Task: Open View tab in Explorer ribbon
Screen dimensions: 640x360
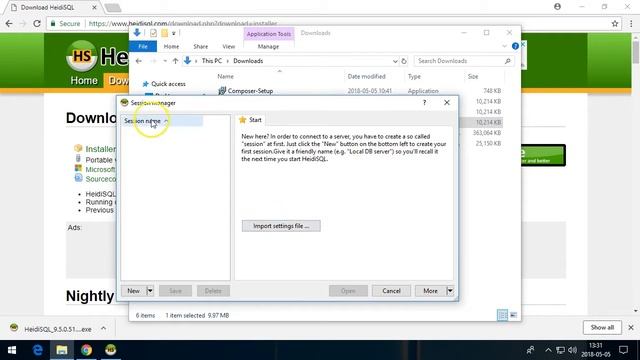Action: click(229, 47)
